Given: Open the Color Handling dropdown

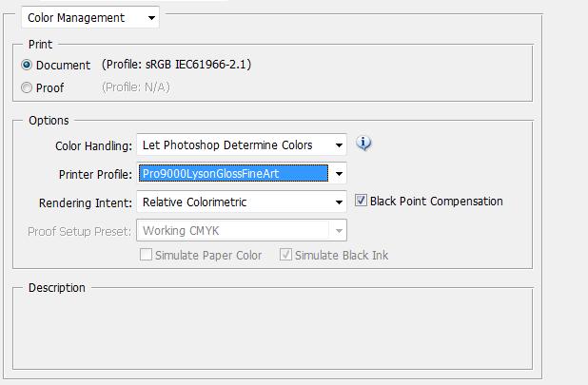Looking at the screenshot, I should tap(242, 145).
